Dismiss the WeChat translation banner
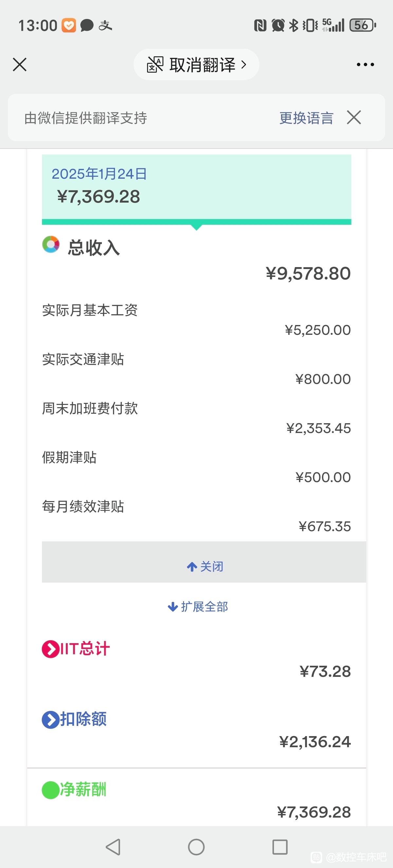This screenshot has width=393, height=868. pos(354,117)
